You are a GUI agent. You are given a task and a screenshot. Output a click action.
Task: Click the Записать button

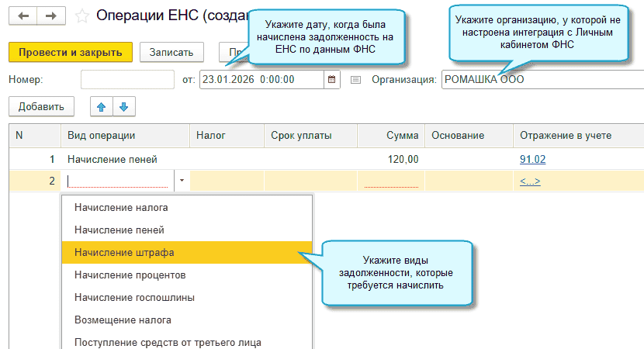coord(171,52)
